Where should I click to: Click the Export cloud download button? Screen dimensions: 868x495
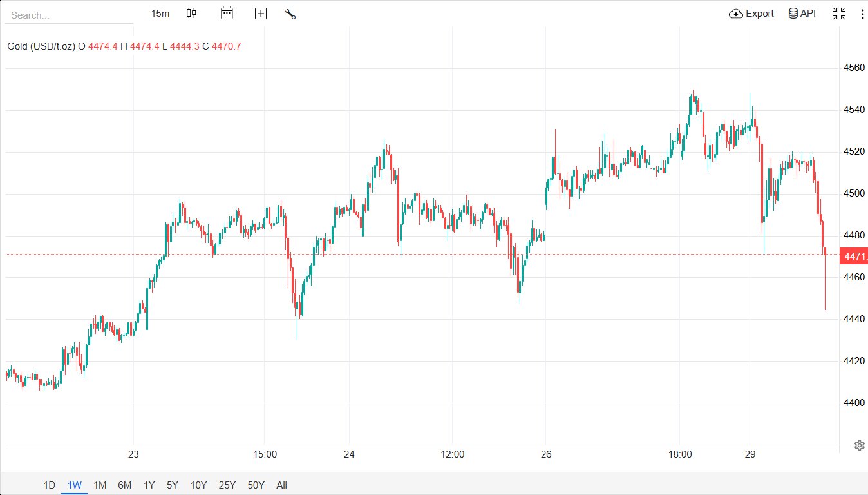pos(751,14)
